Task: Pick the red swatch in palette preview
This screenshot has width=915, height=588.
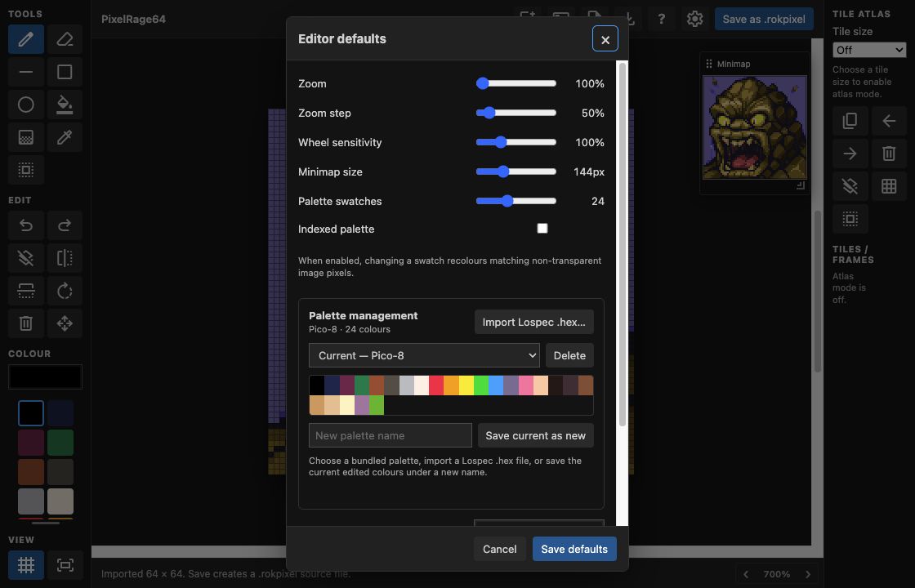Action: pos(436,385)
